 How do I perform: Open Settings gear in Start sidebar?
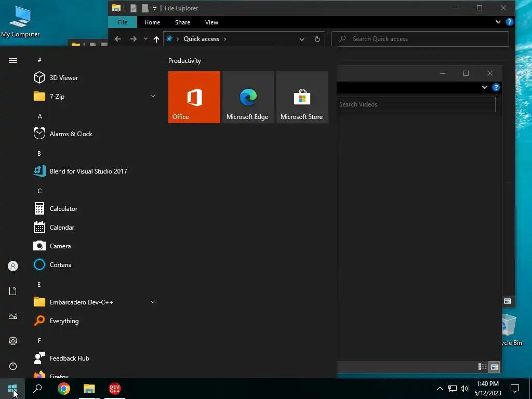13,341
